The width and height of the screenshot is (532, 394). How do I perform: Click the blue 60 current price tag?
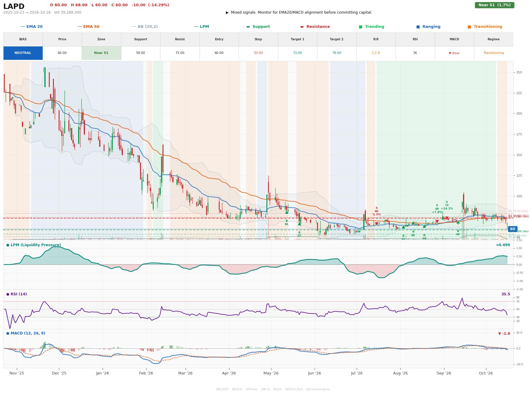click(x=512, y=229)
